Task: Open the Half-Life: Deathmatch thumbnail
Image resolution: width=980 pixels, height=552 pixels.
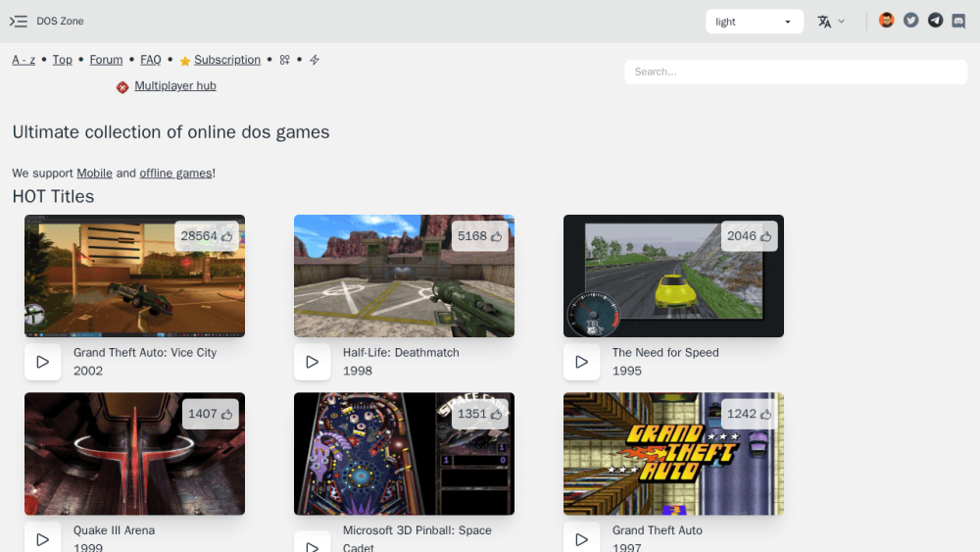Action: click(404, 276)
